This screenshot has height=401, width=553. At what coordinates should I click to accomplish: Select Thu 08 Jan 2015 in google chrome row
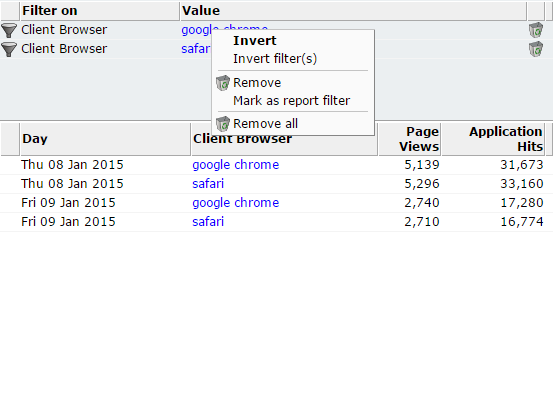[x=72, y=165]
